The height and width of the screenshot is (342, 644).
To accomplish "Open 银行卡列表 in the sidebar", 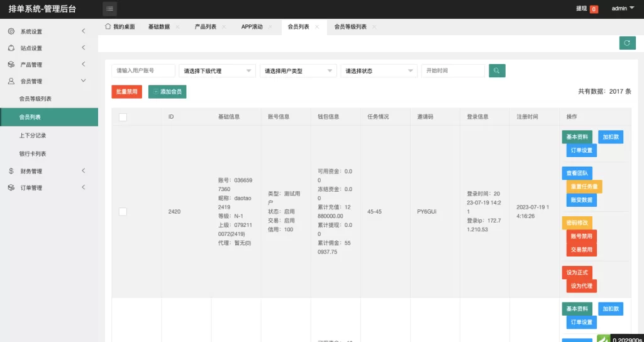I will [33, 153].
